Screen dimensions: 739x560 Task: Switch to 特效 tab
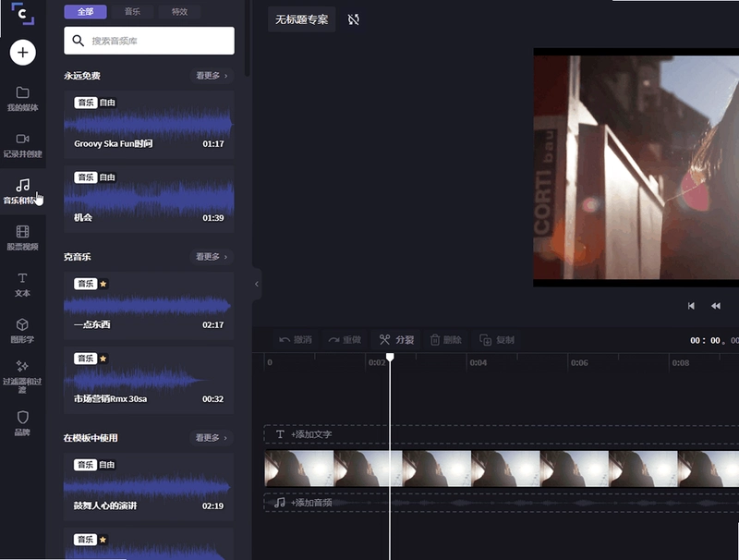click(179, 12)
